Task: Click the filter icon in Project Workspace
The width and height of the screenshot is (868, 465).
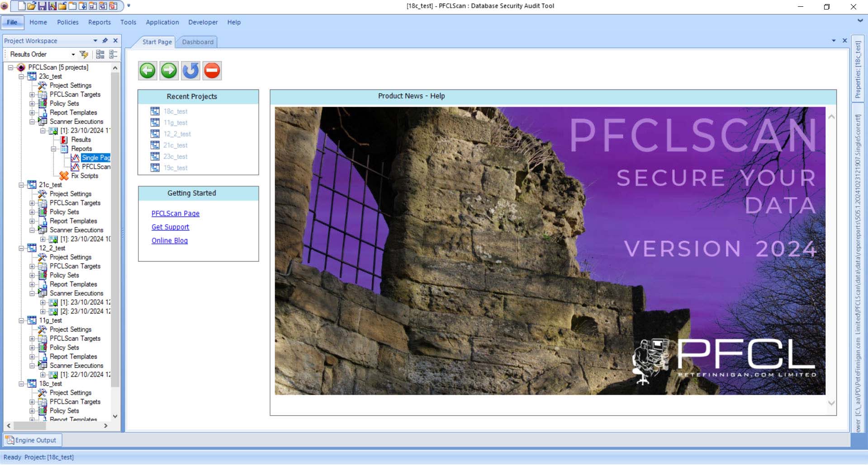Action: 84,54
